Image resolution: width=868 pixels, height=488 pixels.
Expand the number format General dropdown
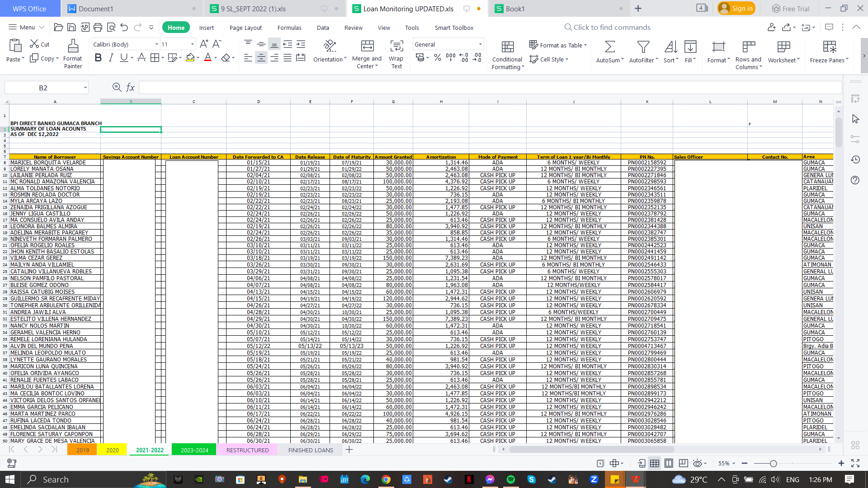tap(480, 44)
